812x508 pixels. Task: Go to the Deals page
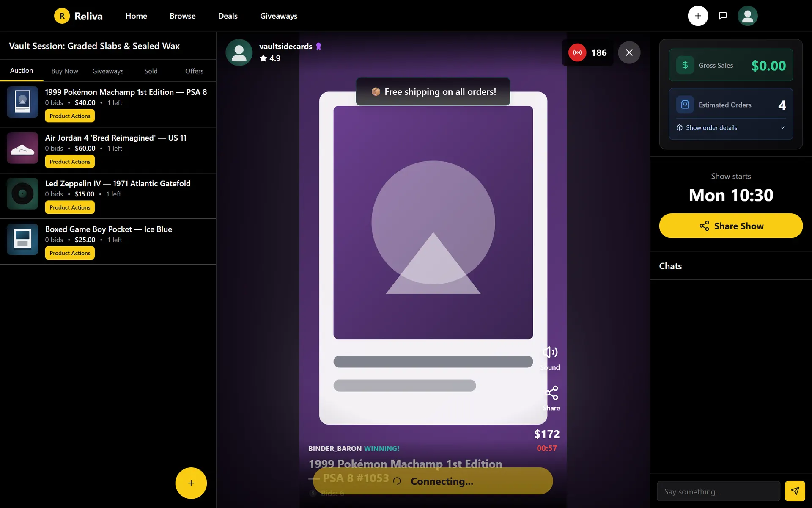[x=228, y=16]
